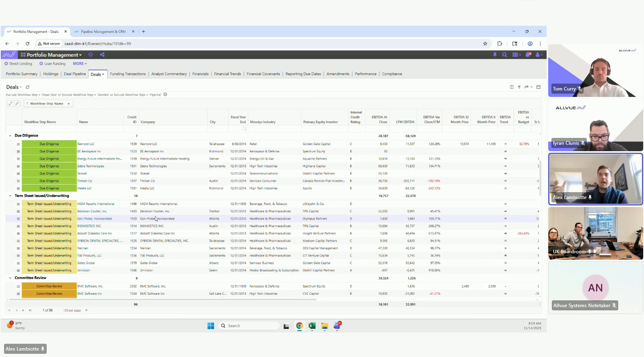This screenshot has width=644, height=357.
Task: Change the 100 per page dropdown
Action: 75,310
